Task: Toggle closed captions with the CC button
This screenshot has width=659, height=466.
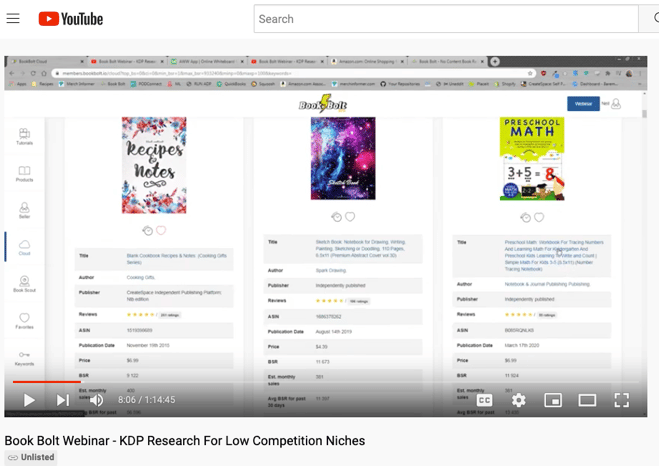Action: click(484, 400)
